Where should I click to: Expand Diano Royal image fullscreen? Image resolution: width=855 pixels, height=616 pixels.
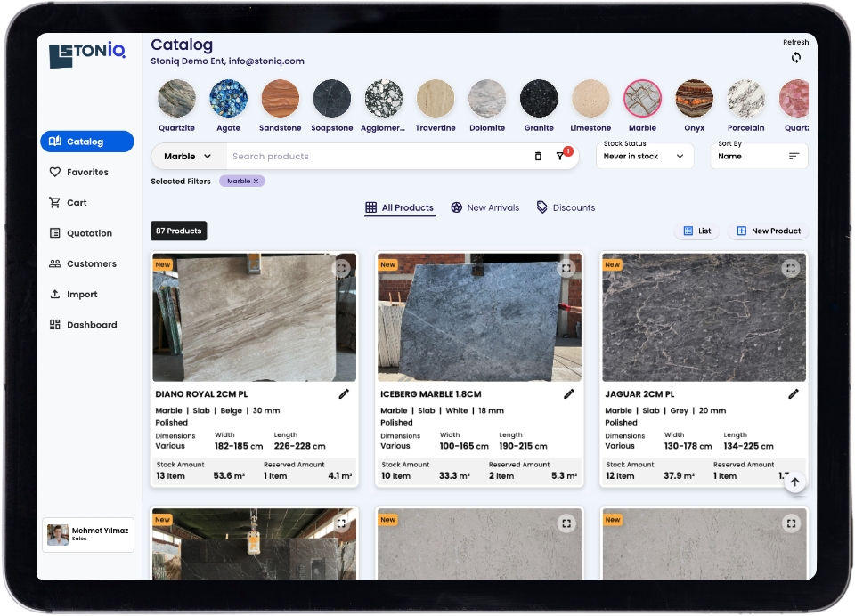pos(341,268)
